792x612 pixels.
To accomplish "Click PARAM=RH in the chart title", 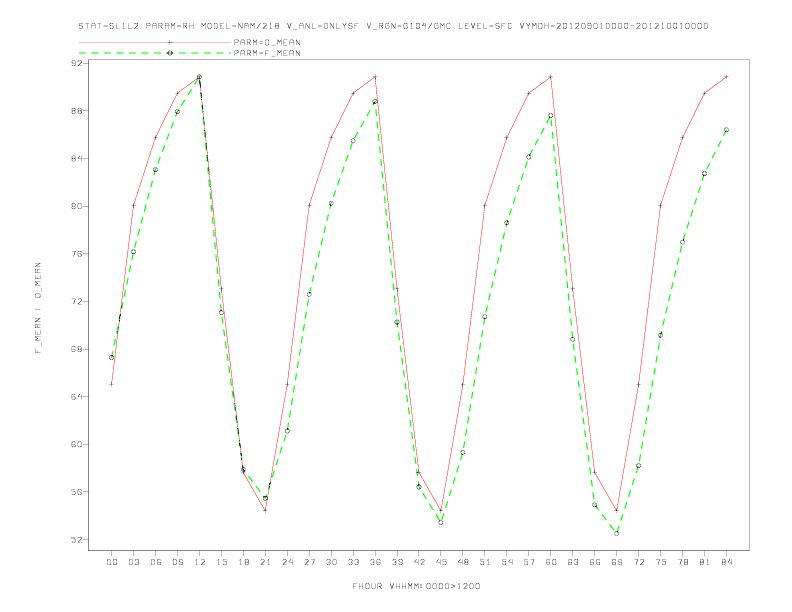I will click(x=170, y=26).
